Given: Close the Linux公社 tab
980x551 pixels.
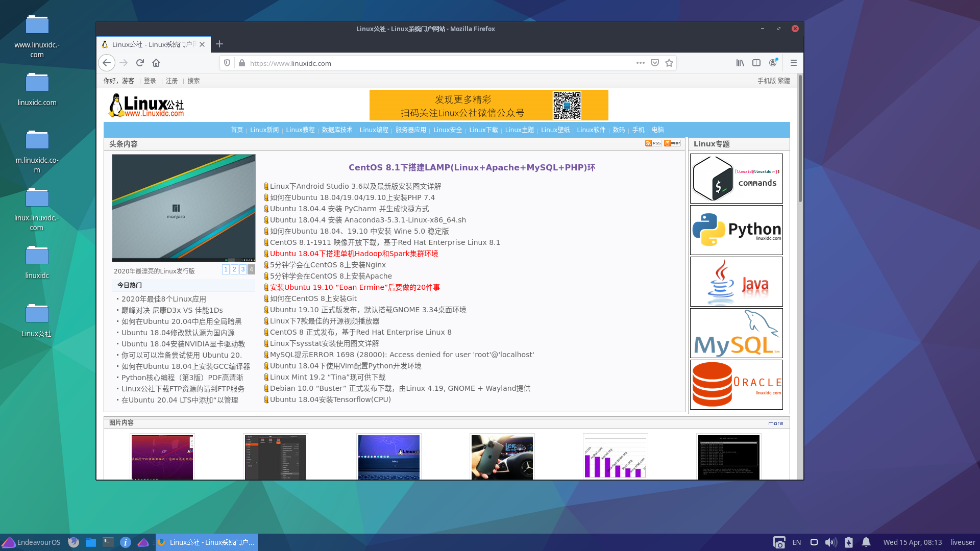Looking at the screenshot, I should (x=202, y=44).
